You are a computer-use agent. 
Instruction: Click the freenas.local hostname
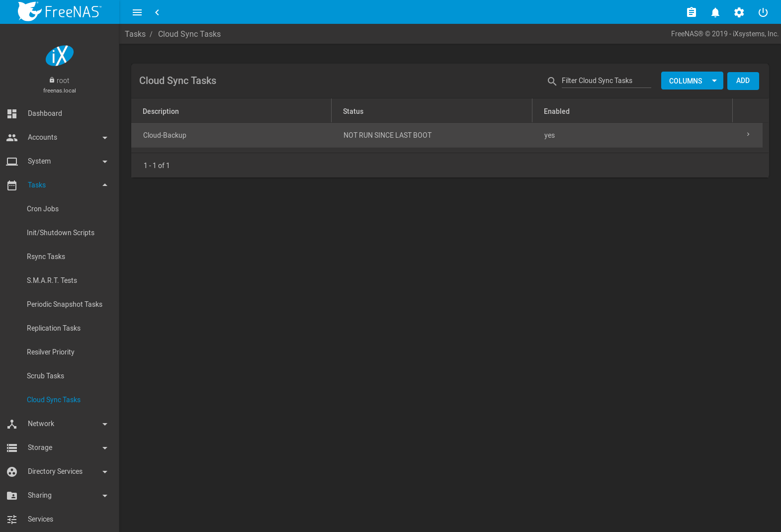point(60,90)
